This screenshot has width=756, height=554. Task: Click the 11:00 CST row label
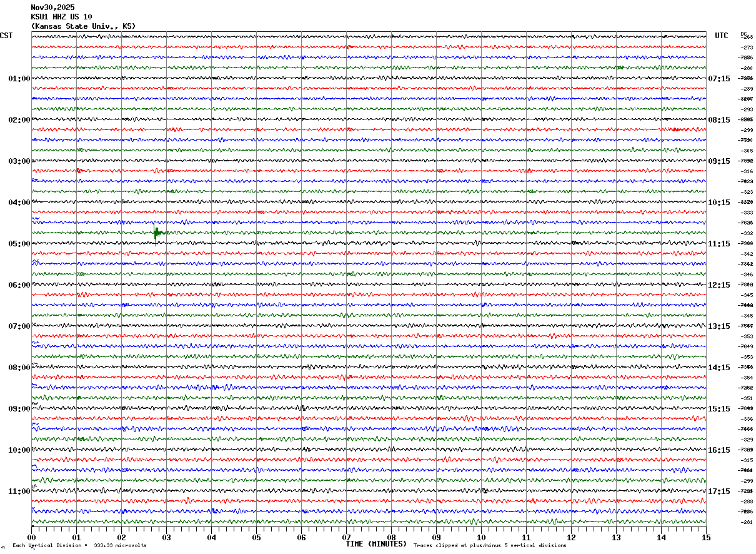[19, 491]
